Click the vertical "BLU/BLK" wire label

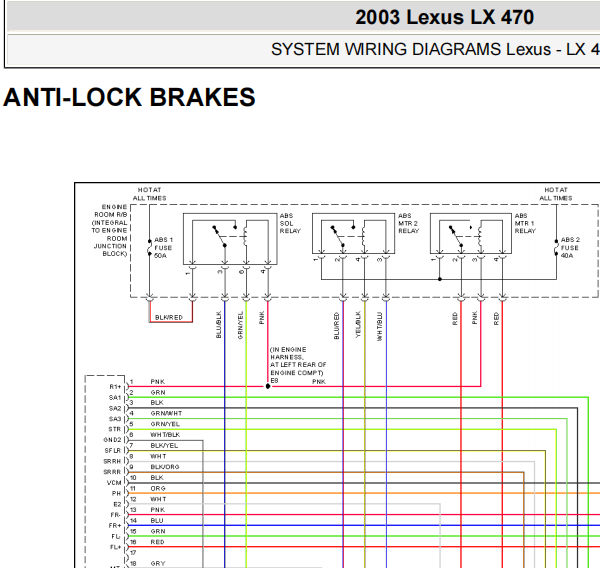click(x=219, y=325)
